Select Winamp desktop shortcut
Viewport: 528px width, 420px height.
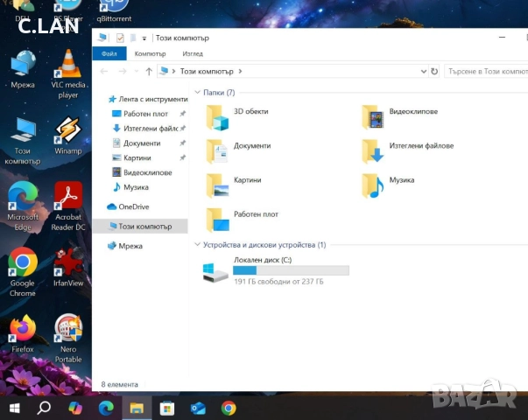68,136
